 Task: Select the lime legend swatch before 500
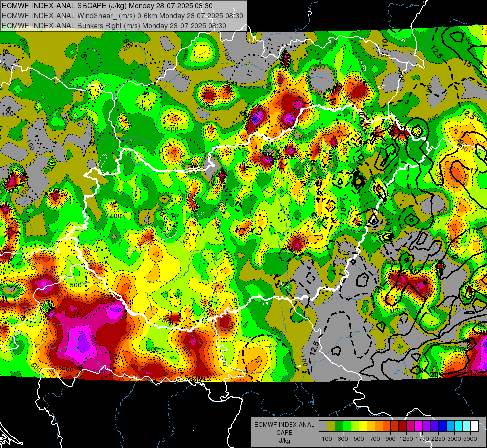tap(355, 426)
